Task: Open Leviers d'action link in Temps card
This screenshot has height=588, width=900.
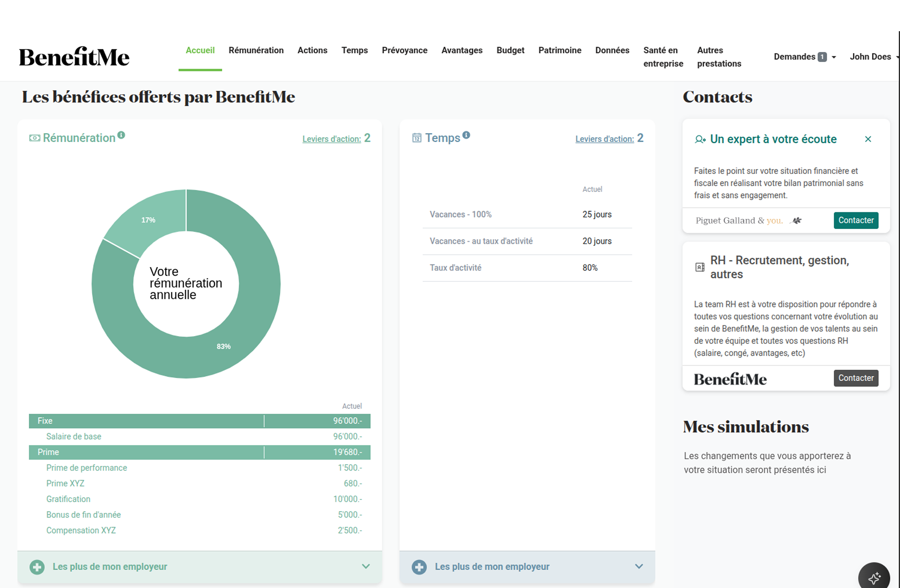Action: pyautogui.click(x=604, y=139)
